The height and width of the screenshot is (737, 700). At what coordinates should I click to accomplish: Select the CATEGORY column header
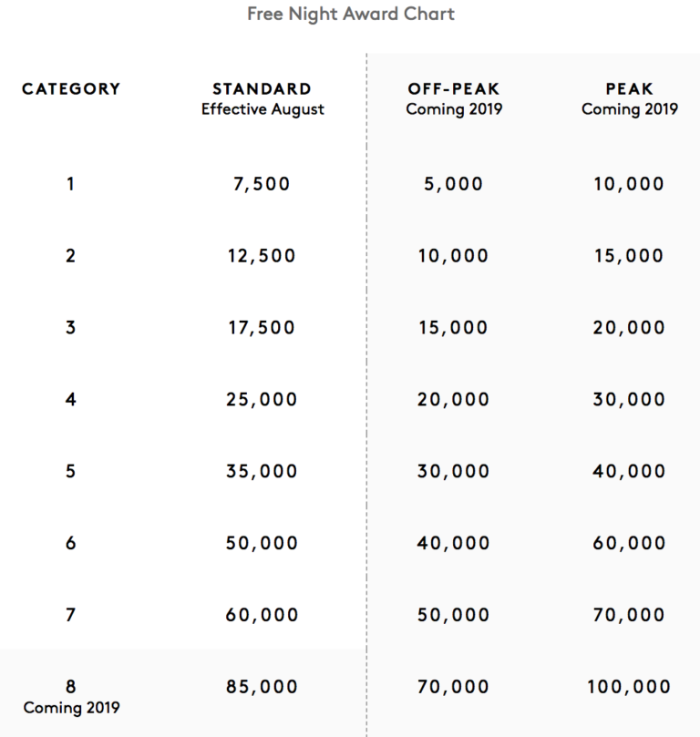click(71, 89)
